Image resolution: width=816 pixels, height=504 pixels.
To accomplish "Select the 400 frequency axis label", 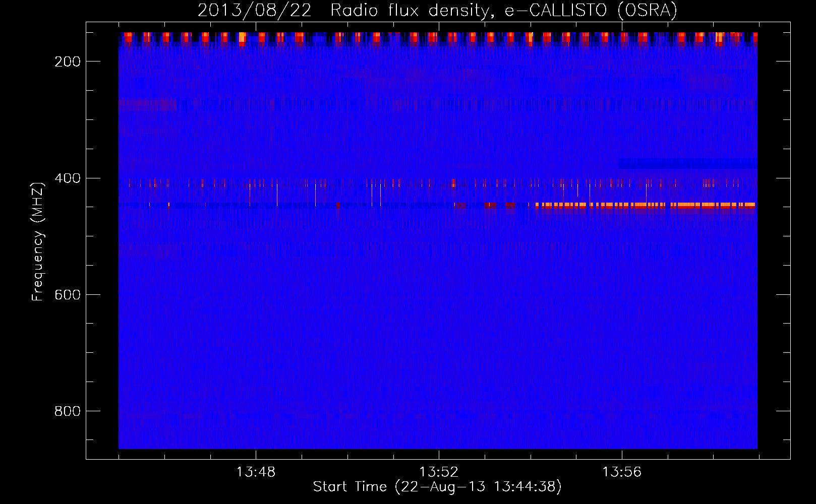I will click(68, 178).
